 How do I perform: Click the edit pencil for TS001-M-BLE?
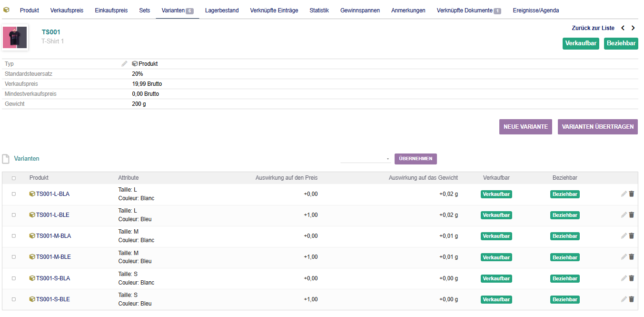tap(624, 257)
